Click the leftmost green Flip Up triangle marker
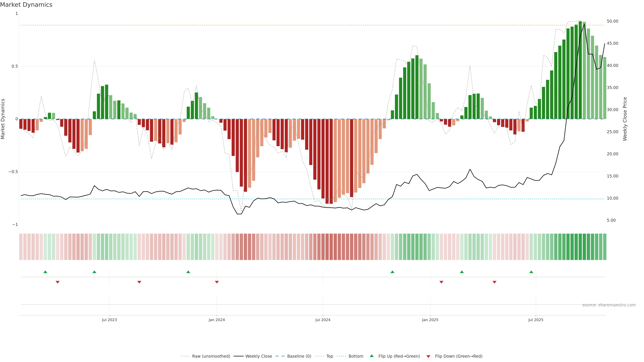The image size is (644, 362). point(45,272)
